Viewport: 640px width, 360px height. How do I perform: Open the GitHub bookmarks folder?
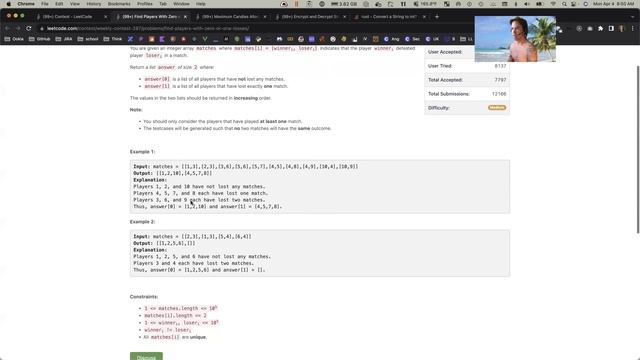(40, 39)
